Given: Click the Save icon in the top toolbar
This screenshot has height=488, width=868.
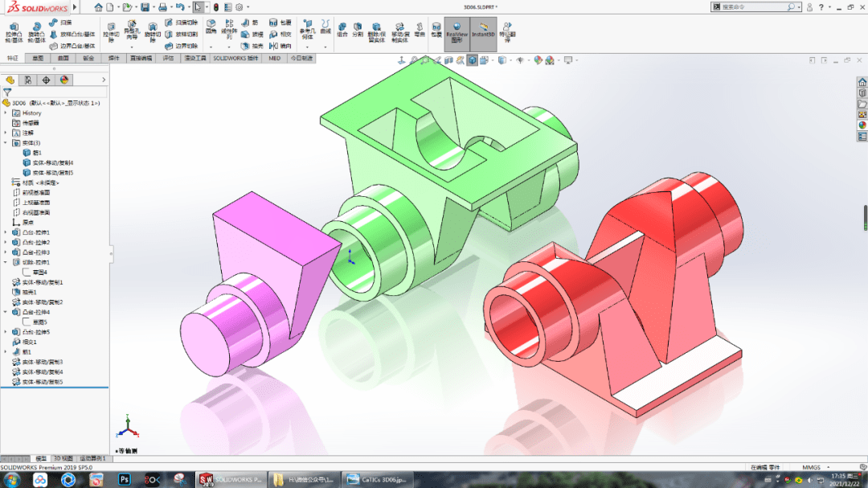Looking at the screenshot, I should [x=145, y=6].
